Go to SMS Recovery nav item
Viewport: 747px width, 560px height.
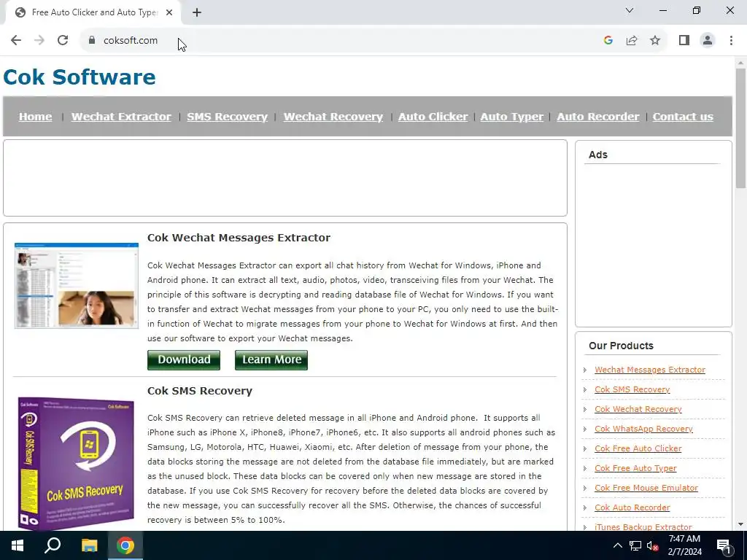(228, 117)
